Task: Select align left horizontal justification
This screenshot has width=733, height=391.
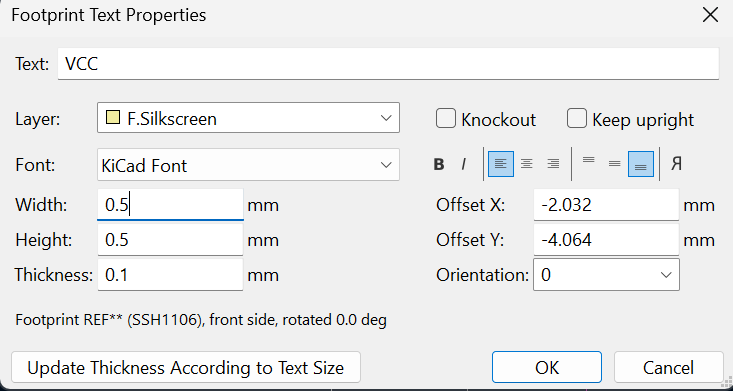Action: (x=501, y=164)
